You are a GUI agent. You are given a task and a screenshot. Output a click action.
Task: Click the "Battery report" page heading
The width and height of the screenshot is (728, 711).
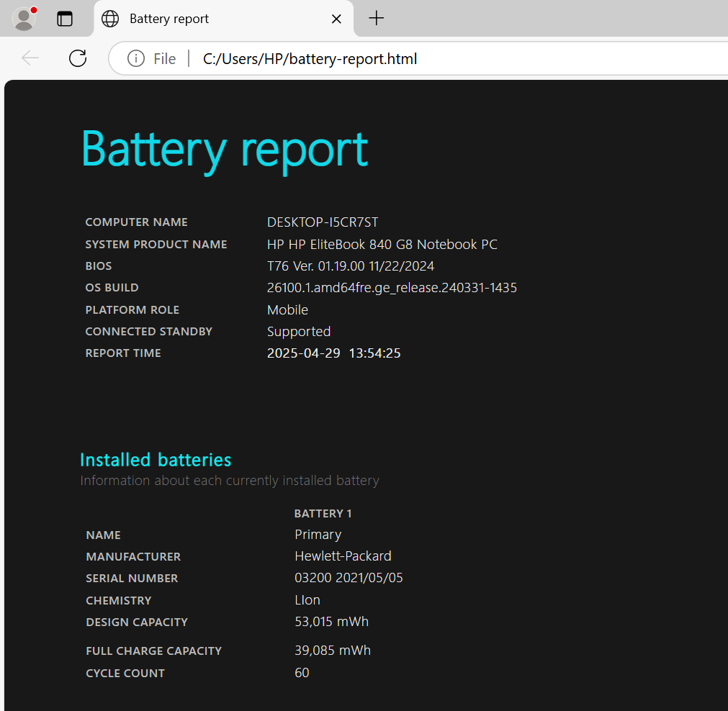coord(225,149)
